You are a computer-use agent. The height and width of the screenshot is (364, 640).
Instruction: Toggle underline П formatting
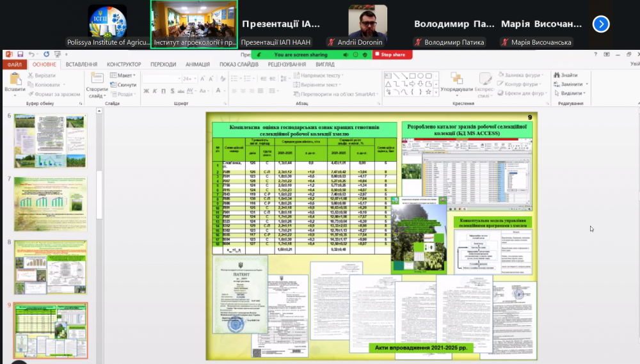point(163,91)
